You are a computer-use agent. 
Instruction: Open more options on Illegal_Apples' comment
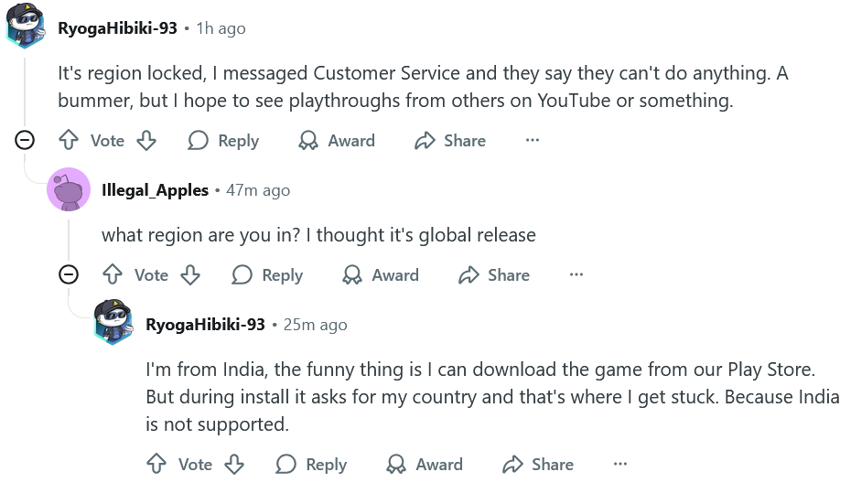(576, 274)
